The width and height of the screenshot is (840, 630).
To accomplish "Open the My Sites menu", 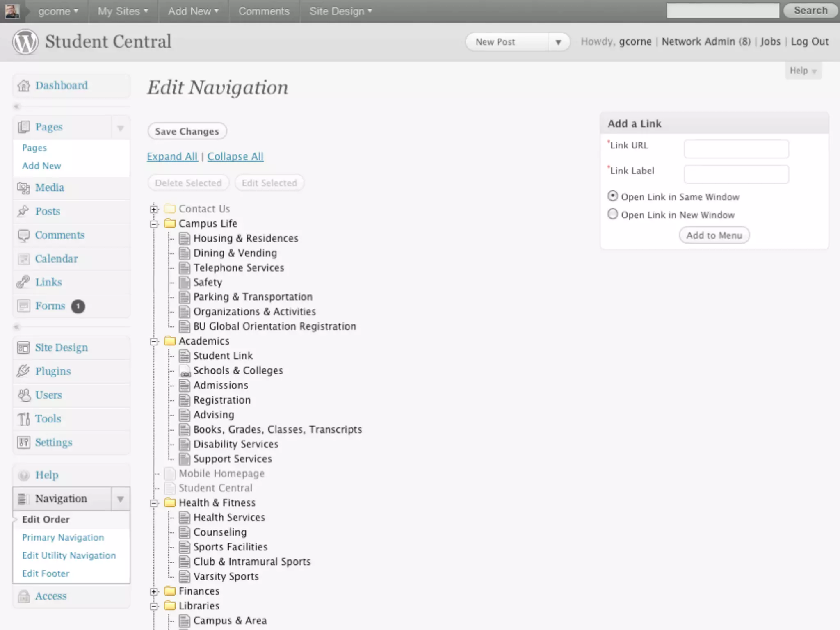I will (x=123, y=11).
